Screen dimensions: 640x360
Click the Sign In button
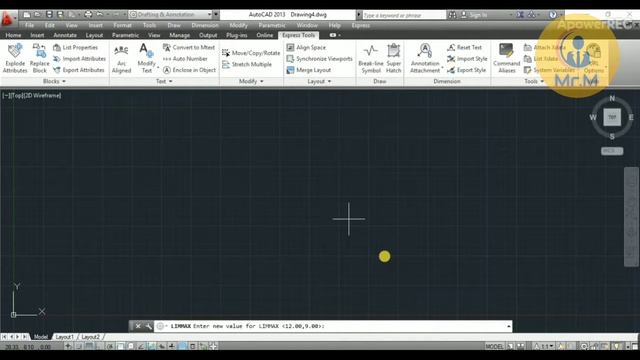tap(474, 15)
